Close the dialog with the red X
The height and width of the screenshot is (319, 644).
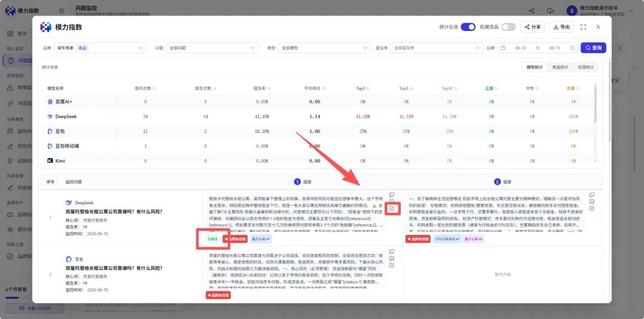click(x=598, y=27)
